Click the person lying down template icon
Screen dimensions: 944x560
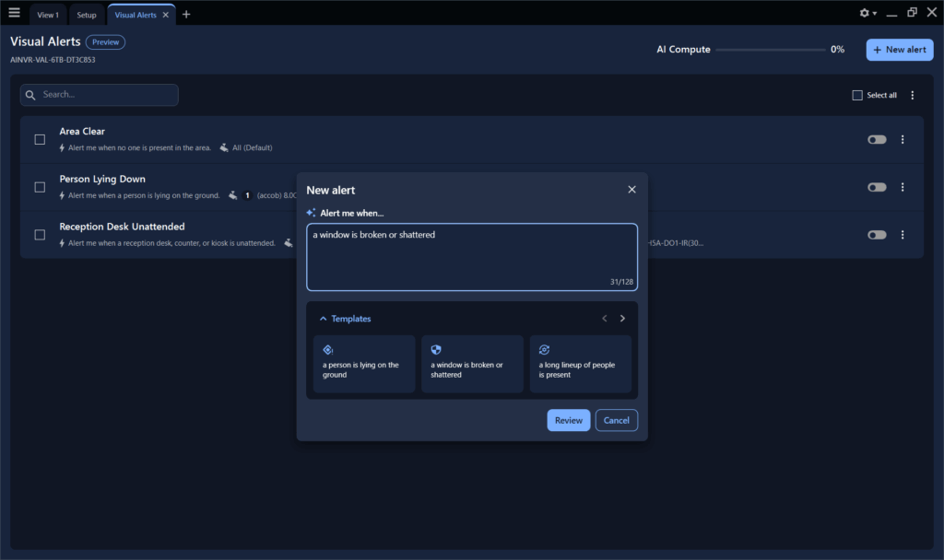point(327,350)
